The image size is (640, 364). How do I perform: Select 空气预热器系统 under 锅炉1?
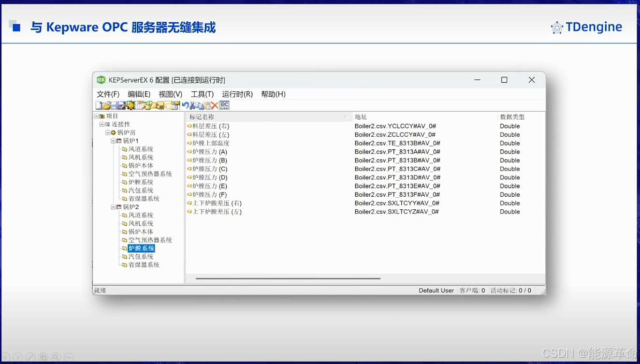150,174
